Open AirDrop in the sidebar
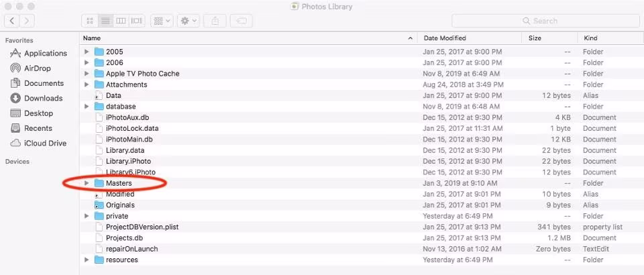644x275 pixels. click(30, 68)
